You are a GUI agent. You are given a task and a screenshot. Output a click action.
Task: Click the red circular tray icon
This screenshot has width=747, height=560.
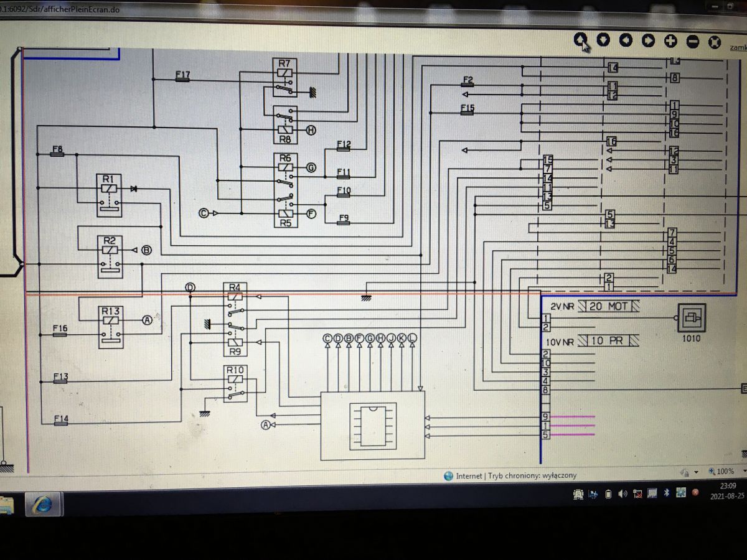click(695, 493)
